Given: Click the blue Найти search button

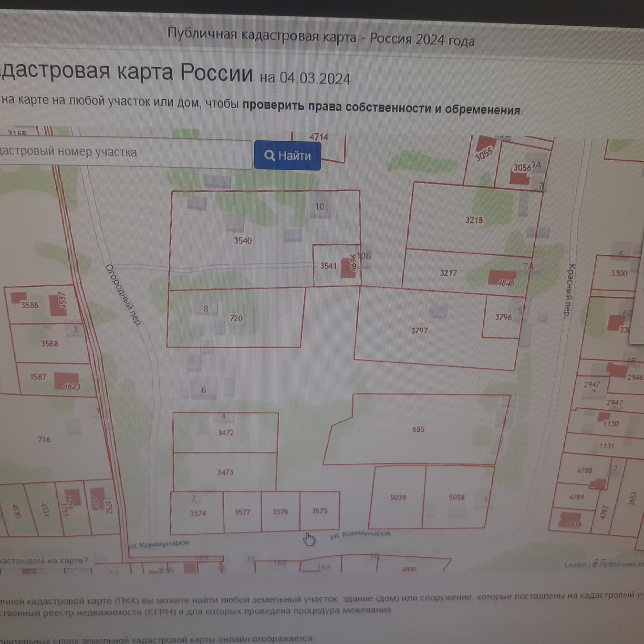Looking at the screenshot, I should pos(287,156).
